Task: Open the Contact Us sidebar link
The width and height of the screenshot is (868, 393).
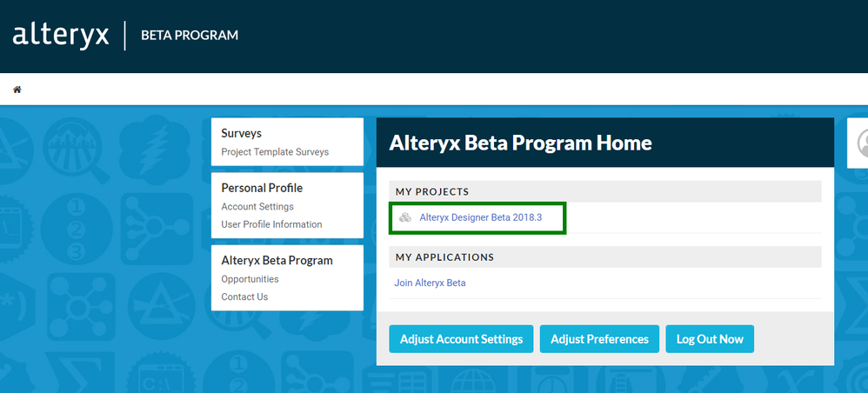Action: pyautogui.click(x=244, y=296)
